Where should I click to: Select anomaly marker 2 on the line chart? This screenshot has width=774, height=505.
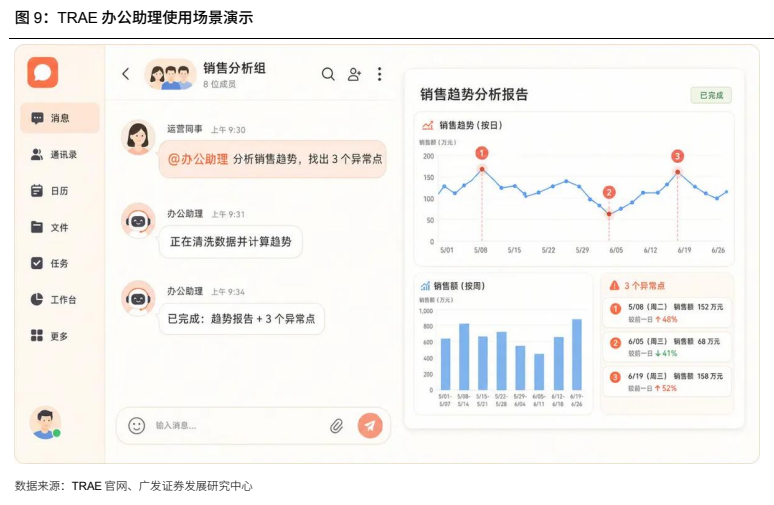coord(609,192)
